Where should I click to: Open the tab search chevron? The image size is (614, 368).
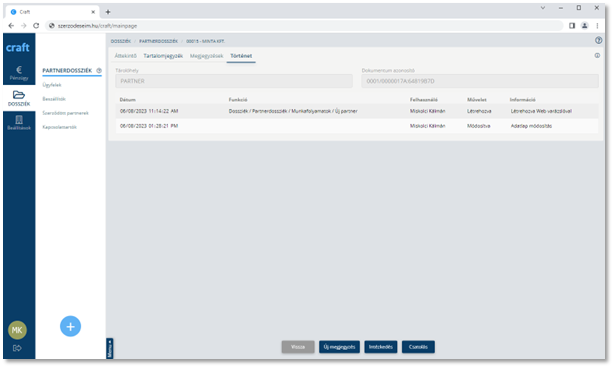click(x=543, y=8)
